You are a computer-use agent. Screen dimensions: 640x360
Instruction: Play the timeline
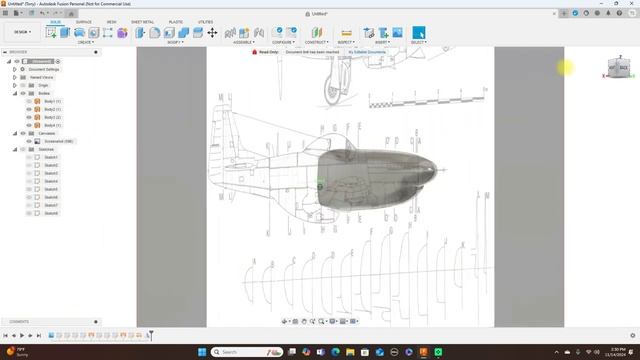[22, 336]
